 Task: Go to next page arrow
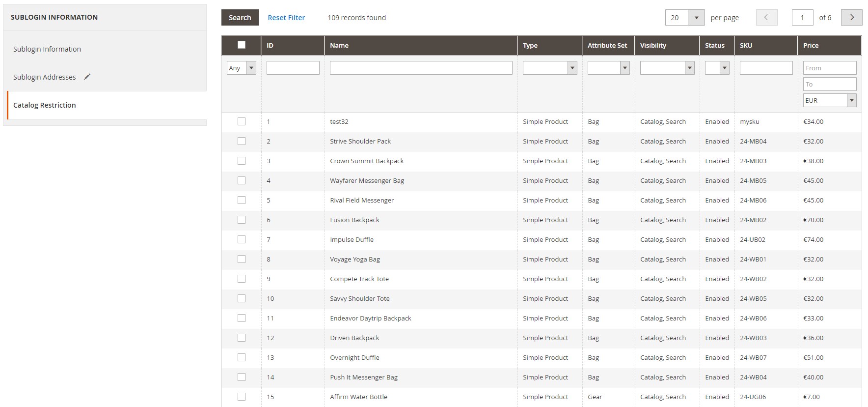click(x=852, y=18)
